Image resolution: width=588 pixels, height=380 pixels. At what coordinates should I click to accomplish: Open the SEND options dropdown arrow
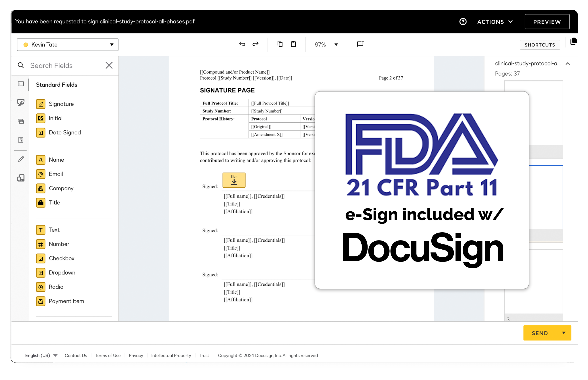pyautogui.click(x=564, y=333)
